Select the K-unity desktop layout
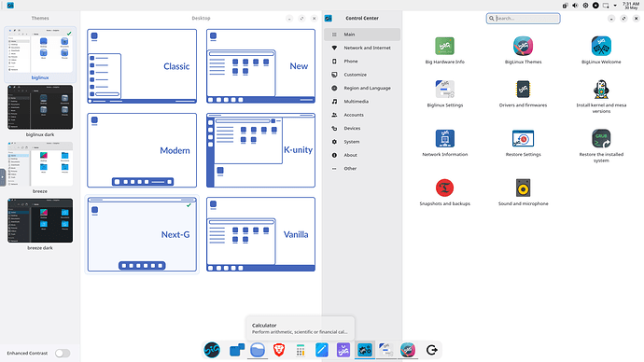 tap(260, 150)
